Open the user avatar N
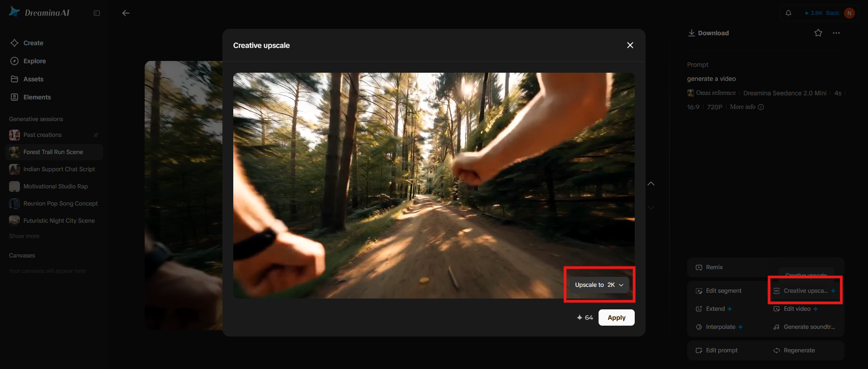 pos(849,13)
